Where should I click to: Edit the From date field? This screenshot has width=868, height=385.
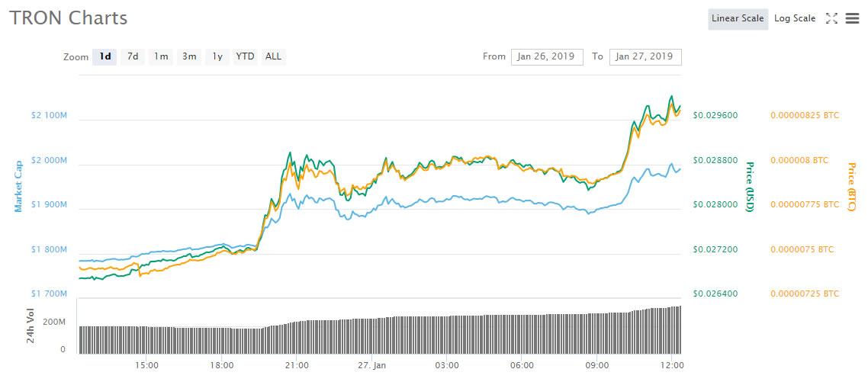pos(547,57)
